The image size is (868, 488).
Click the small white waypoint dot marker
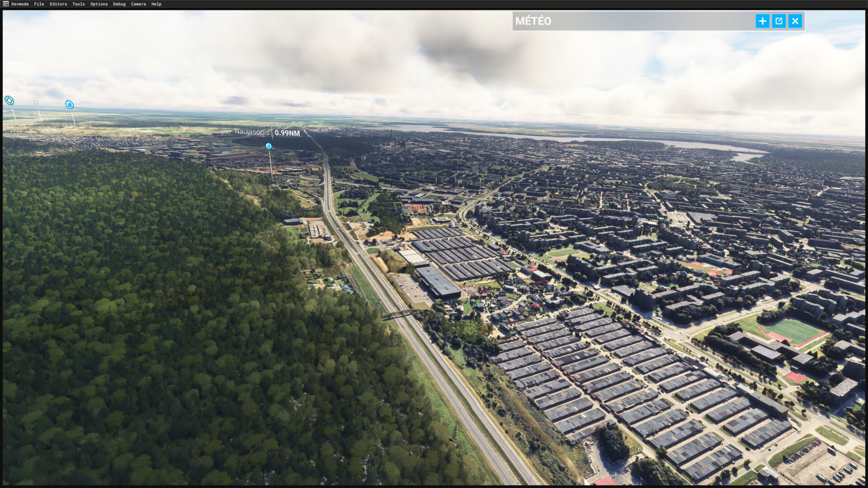point(36,103)
